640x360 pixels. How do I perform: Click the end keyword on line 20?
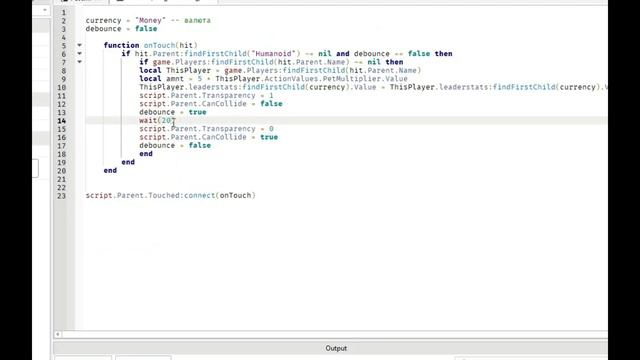pos(110,170)
